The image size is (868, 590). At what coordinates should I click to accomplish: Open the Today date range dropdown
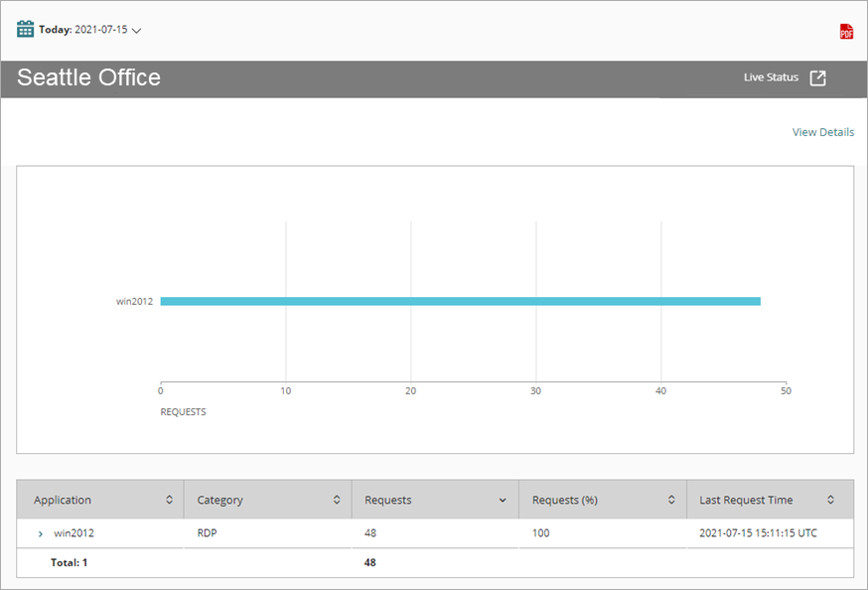click(137, 30)
